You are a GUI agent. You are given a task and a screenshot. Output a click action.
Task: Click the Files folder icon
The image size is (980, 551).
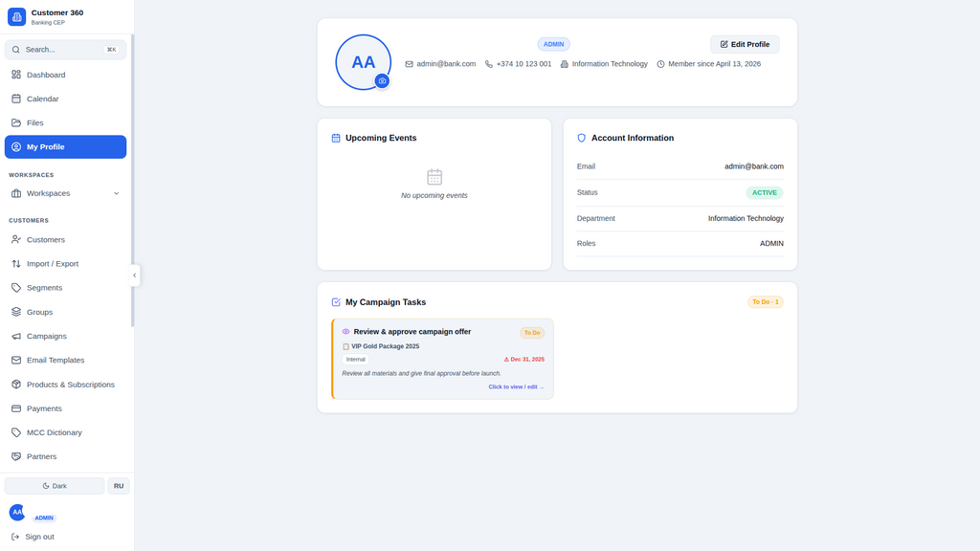[x=16, y=122]
